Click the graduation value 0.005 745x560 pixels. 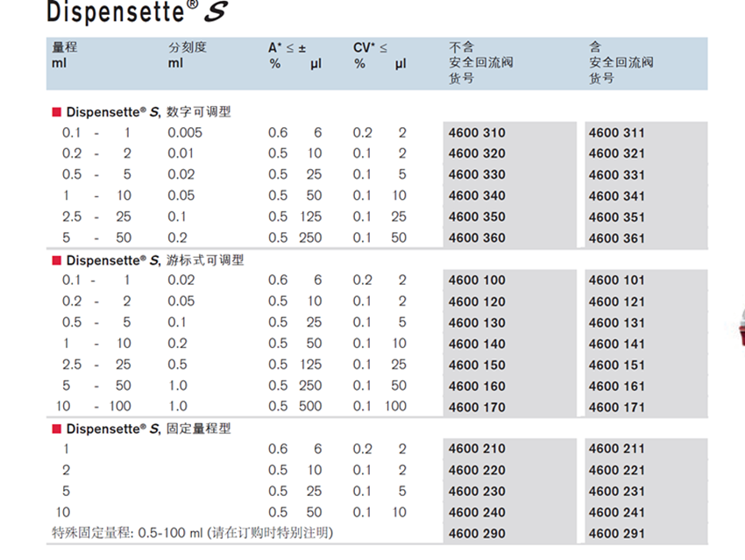(x=185, y=132)
